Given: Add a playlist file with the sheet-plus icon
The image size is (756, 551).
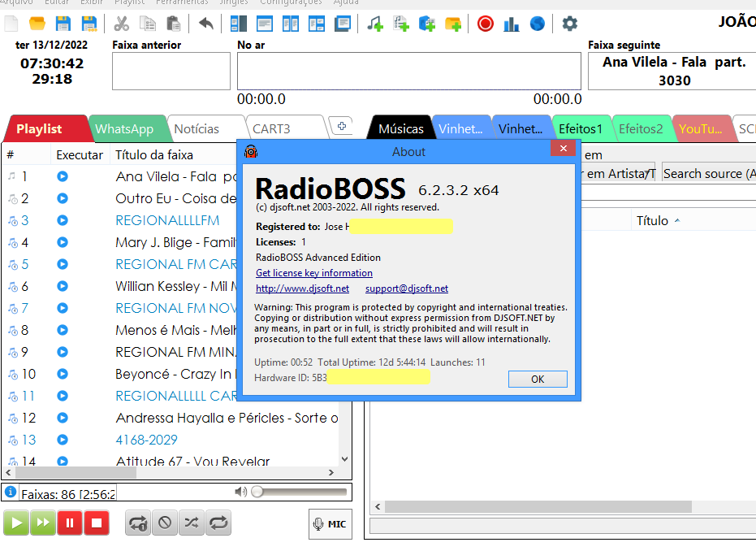Looking at the screenshot, I should pyautogui.click(x=400, y=23).
